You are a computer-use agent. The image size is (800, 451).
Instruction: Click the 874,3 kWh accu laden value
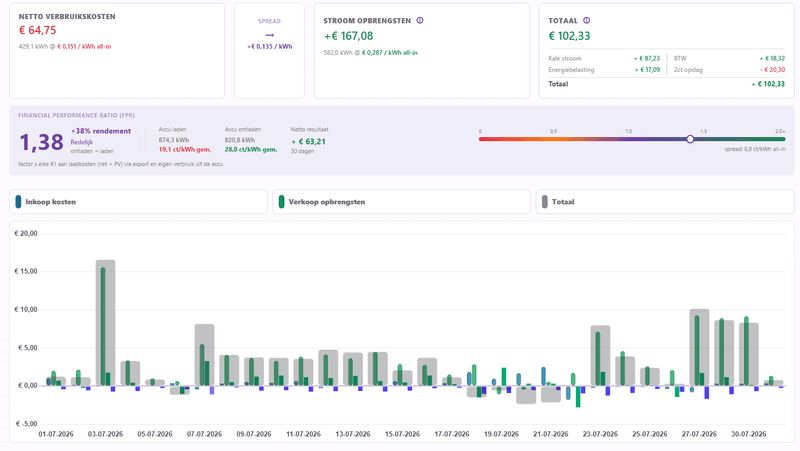[173, 140]
